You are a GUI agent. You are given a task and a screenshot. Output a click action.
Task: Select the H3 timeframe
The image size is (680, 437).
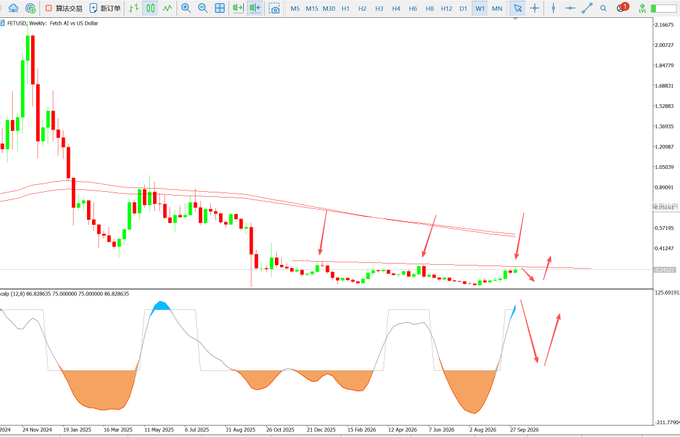point(379,8)
